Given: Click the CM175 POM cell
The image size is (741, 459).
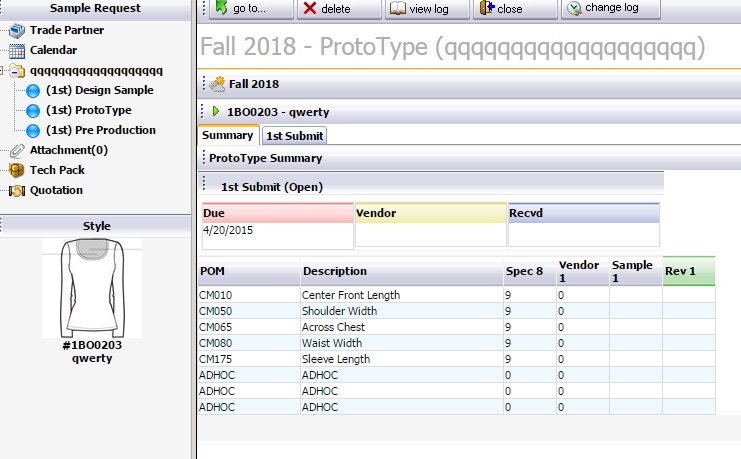Looking at the screenshot, I should (x=249, y=359).
